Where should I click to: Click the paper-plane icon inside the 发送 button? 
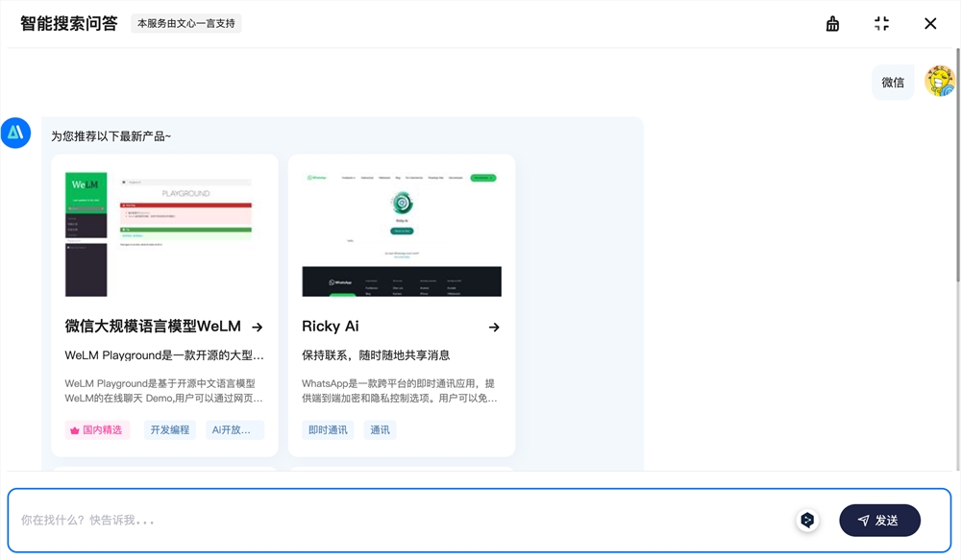(x=863, y=520)
